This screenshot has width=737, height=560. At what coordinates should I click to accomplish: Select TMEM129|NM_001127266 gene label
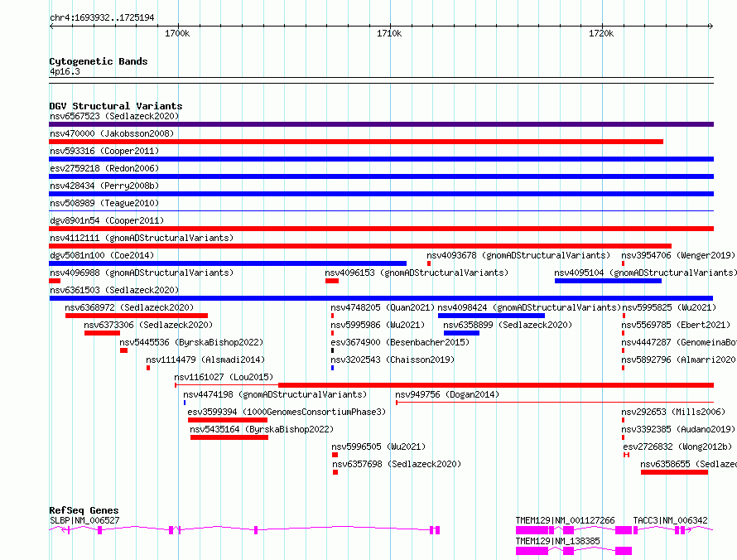(x=565, y=520)
